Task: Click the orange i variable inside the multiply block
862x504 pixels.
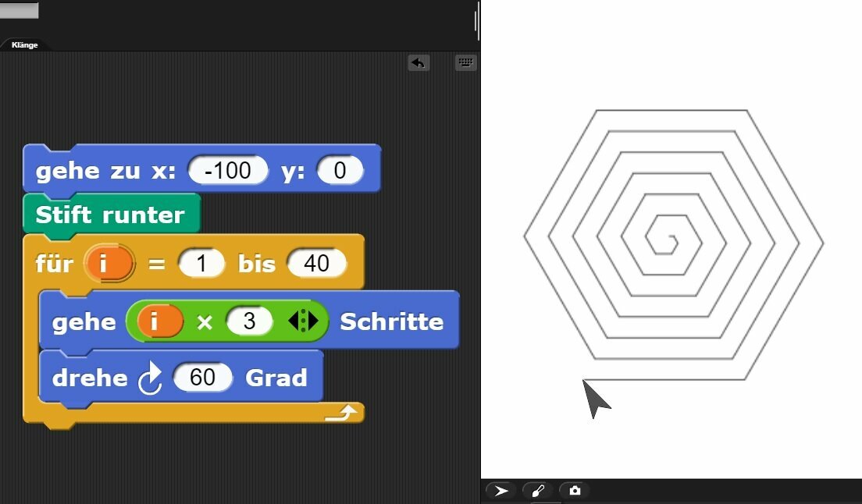Action: click(x=160, y=321)
